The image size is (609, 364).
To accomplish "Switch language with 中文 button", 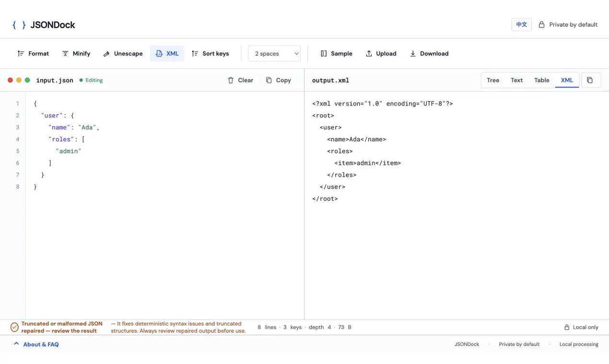I will tap(522, 24).
